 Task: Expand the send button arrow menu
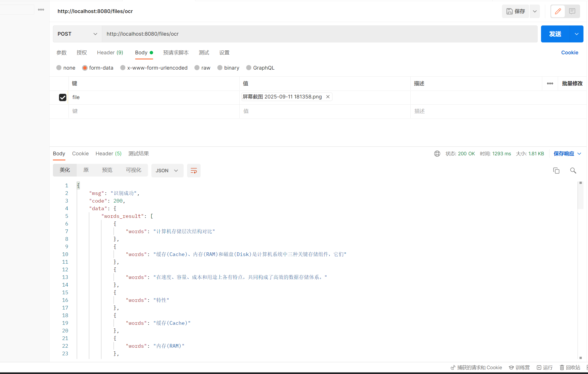(x=576, y=34)
